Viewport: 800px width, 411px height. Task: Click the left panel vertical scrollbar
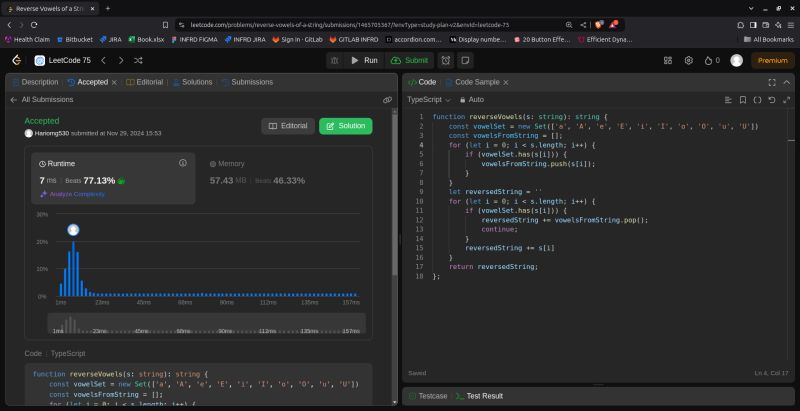394,193
